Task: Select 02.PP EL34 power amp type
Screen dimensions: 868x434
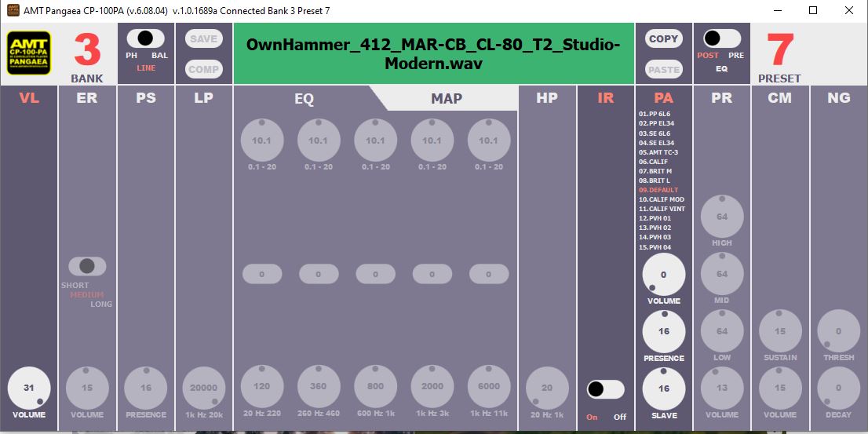Action: 657,123
